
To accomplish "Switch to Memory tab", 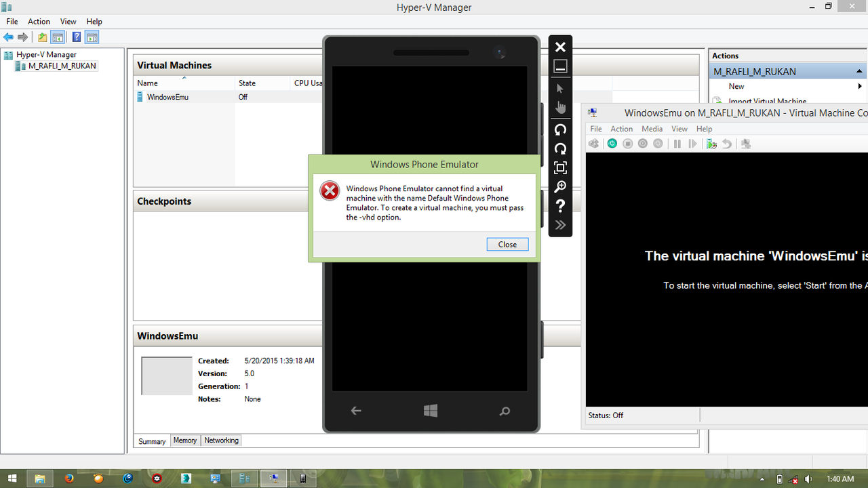I will pyautogui.click(x=185, y=441).
